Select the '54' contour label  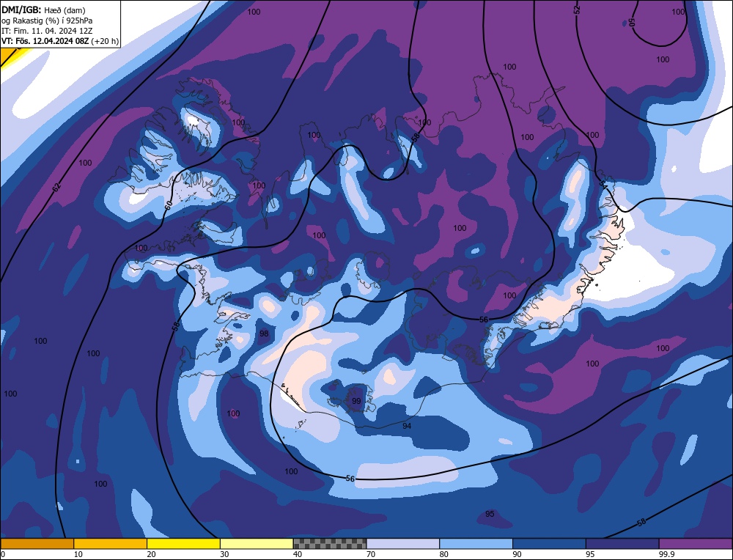603,185
